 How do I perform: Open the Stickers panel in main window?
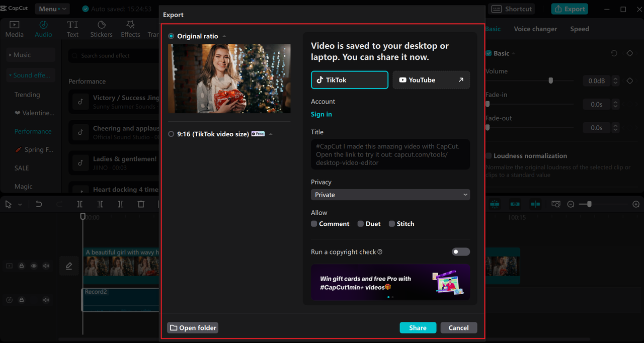point(101,29)
